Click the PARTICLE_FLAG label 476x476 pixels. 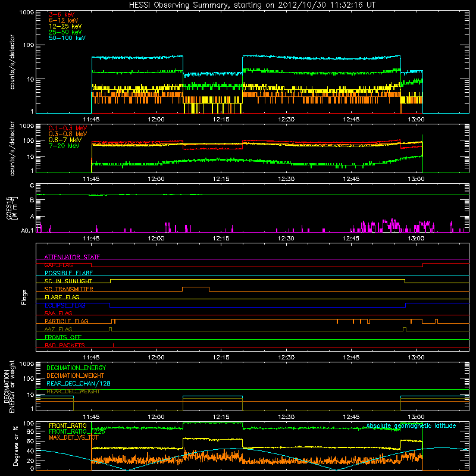click(x=67, y=321)
